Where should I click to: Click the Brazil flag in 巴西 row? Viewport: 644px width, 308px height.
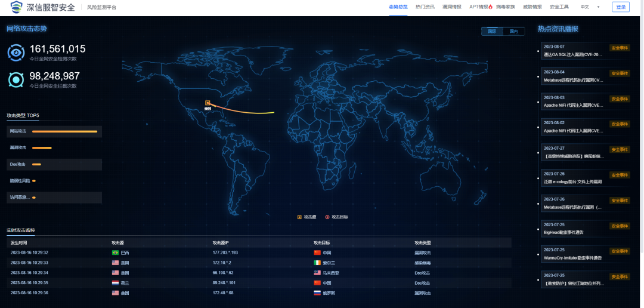115,252
